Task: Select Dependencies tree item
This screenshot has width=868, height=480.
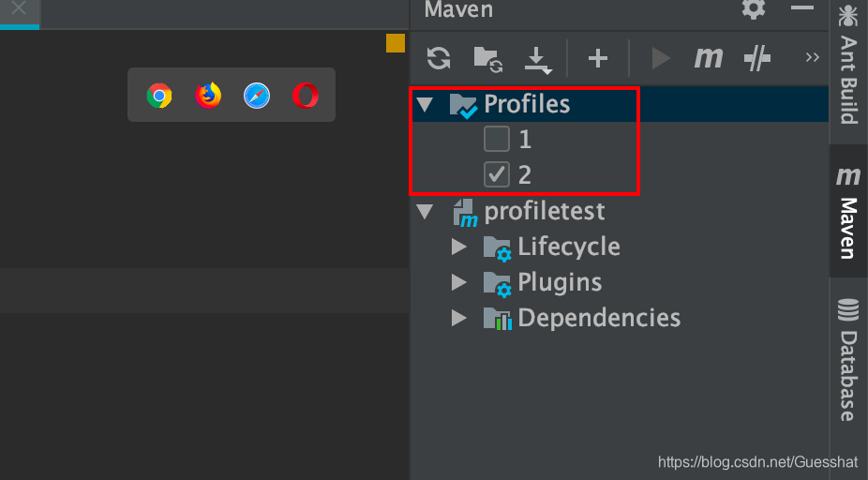Action: (x=599, y=318)
